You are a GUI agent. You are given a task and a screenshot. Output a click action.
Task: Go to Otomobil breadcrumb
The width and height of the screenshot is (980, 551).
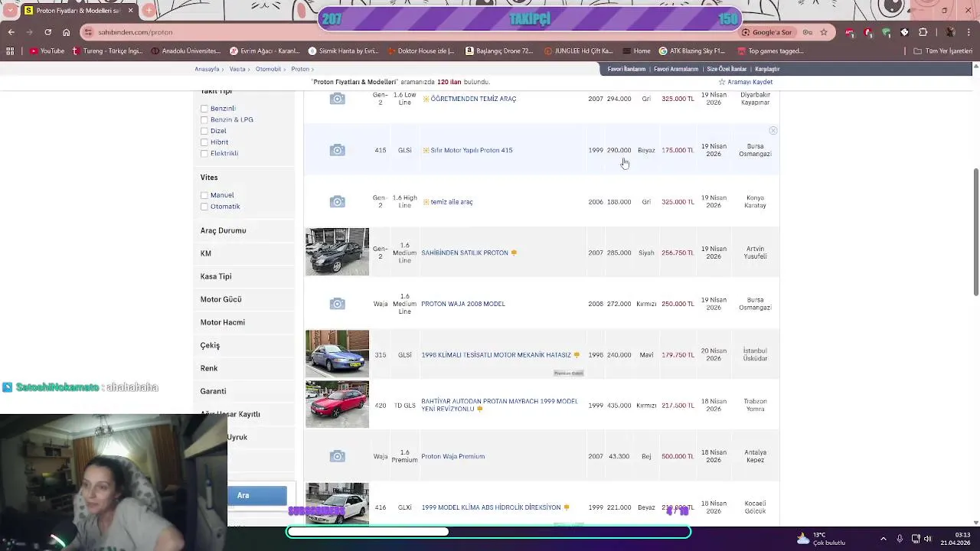[x=268, y=69]
